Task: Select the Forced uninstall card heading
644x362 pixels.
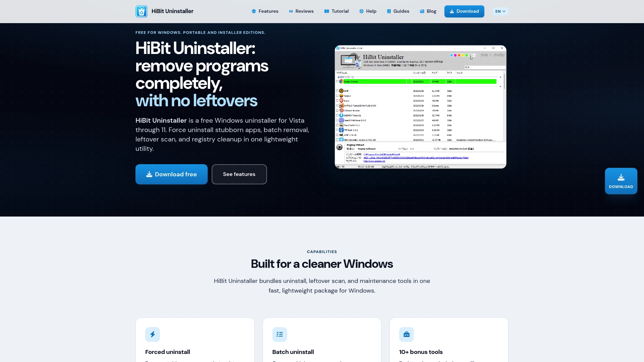Action: pos(168,352)
